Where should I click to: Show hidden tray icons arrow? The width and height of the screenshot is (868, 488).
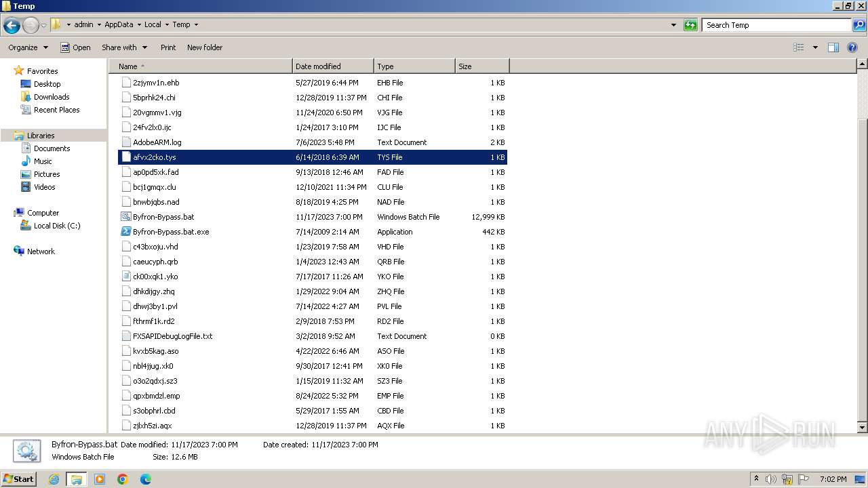(x=756, y=479)
